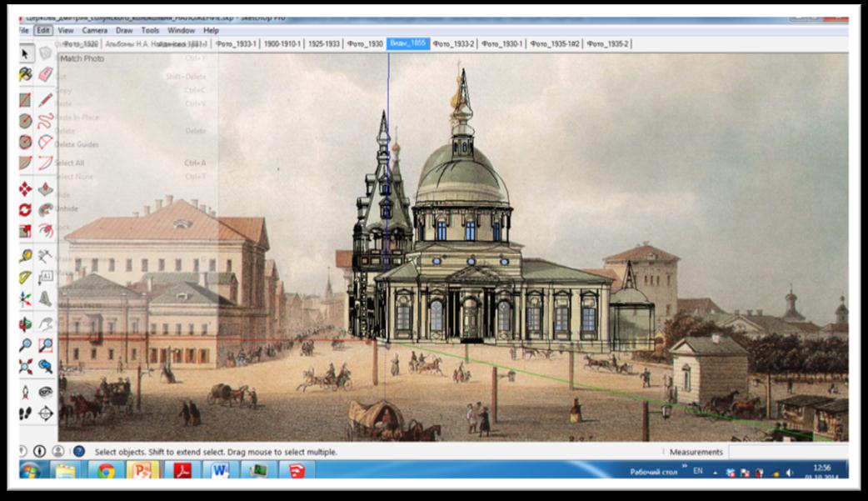Select the Freehand squiggle tool

46,121
